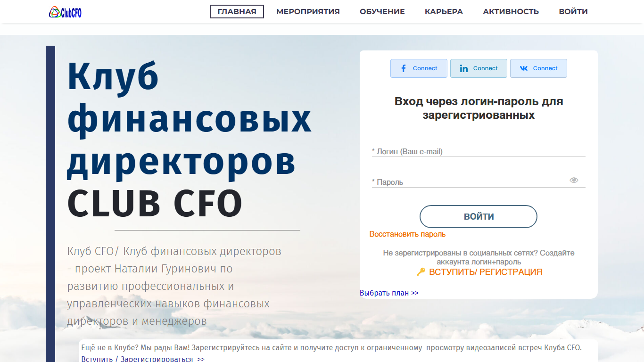Open the МЕРОПРИЯТИЯ menu item
Viewport: 644px width, 362px height.
(308, 12)
